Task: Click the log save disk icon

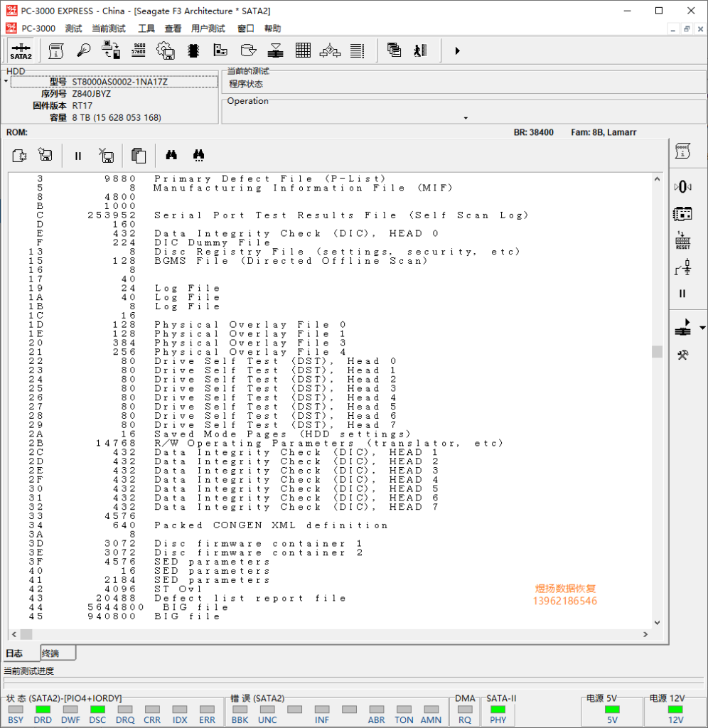Action: pos(45,154)
